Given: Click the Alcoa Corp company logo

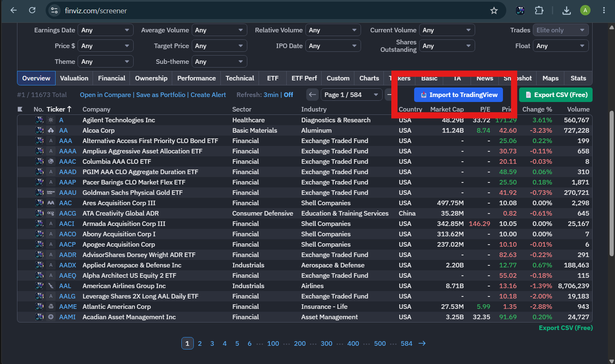Looking at the screenshot, I should 51,130.
